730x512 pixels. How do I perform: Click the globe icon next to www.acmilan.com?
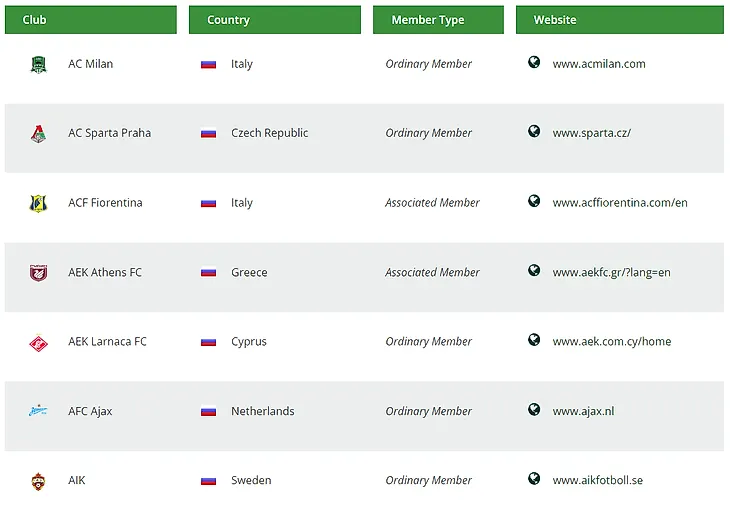[x=534, y=62]
